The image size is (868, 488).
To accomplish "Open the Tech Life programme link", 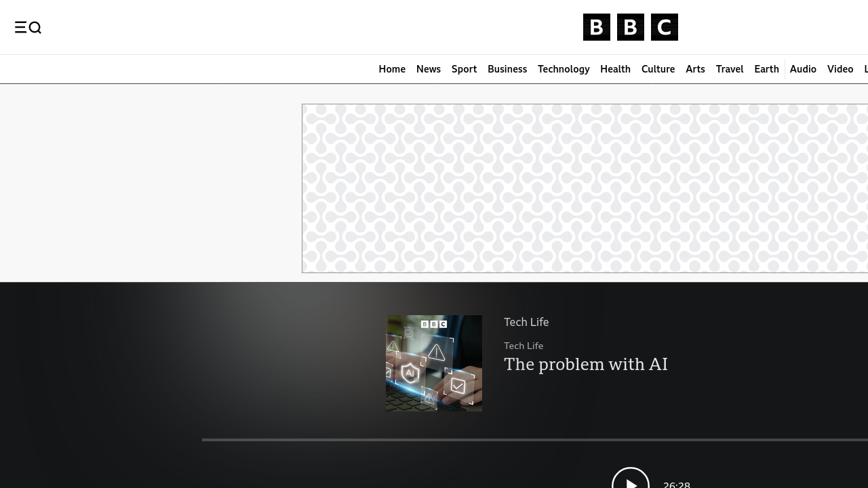I will pos(526,322).
